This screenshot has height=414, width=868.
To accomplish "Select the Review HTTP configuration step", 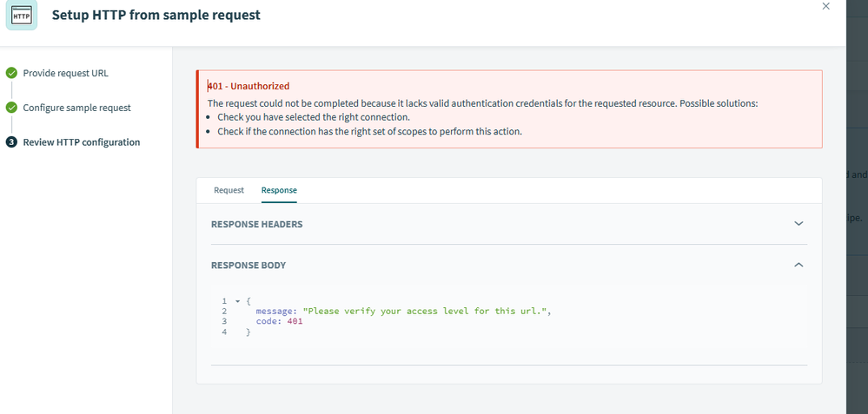I will (x=81, y=142).
